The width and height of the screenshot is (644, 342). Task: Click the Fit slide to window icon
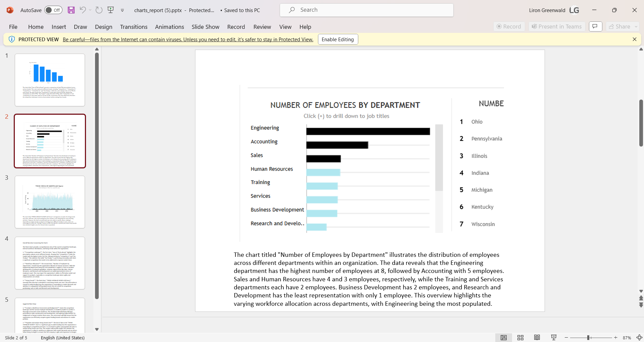click(x=639, y=338)
